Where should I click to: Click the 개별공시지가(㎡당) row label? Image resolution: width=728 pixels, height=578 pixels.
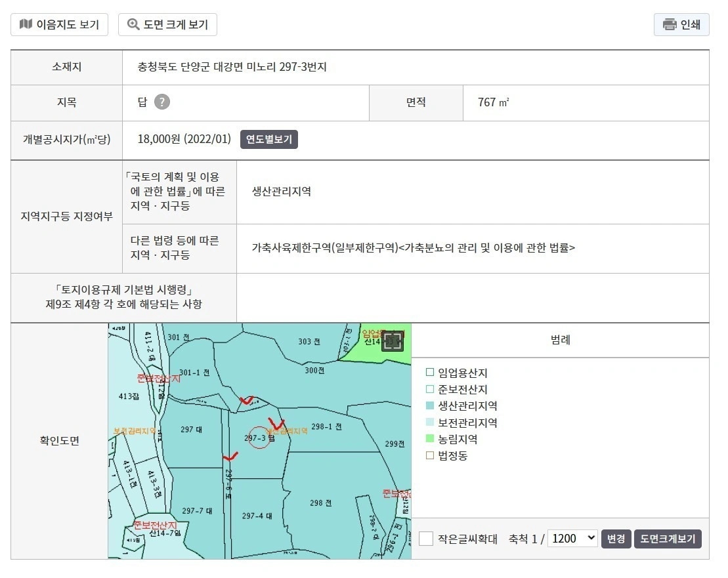[67, 139]
